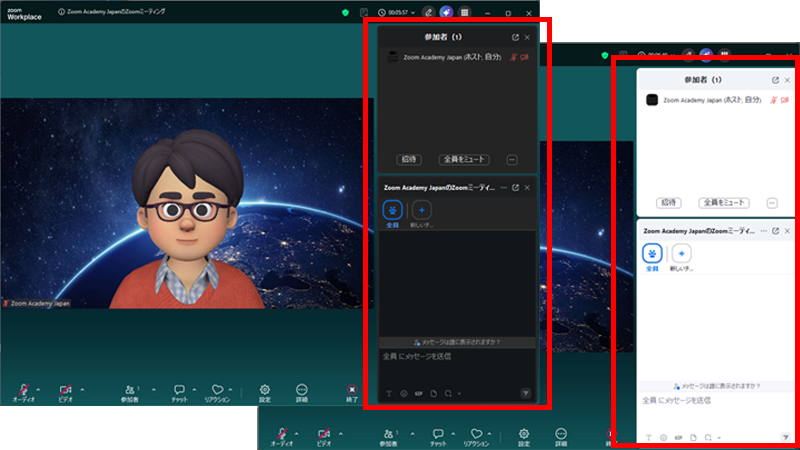Click the 終了 end meeting button in the left window
The width and height of the screenshot is (800, 450).
pos(352,390)
